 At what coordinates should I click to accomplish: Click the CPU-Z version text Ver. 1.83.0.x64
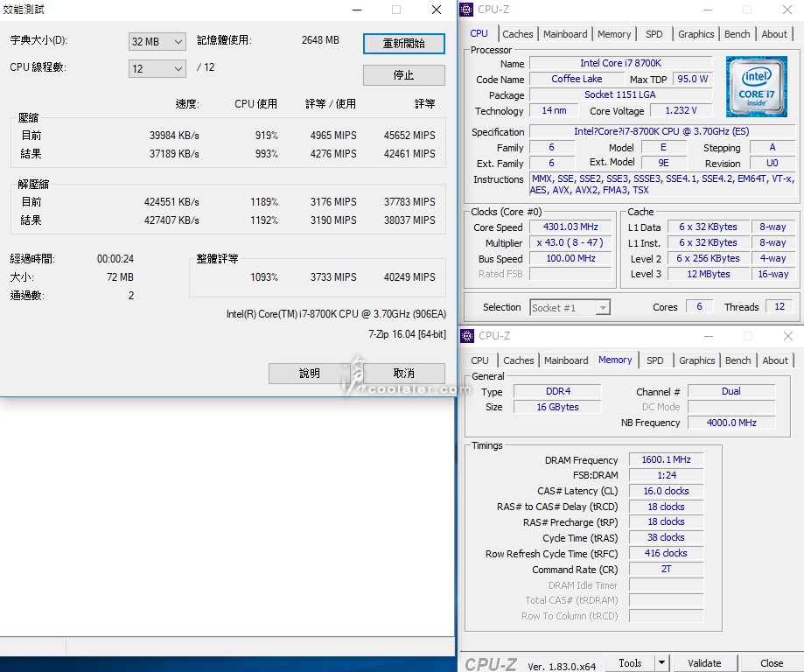click(x=562, y=667)
